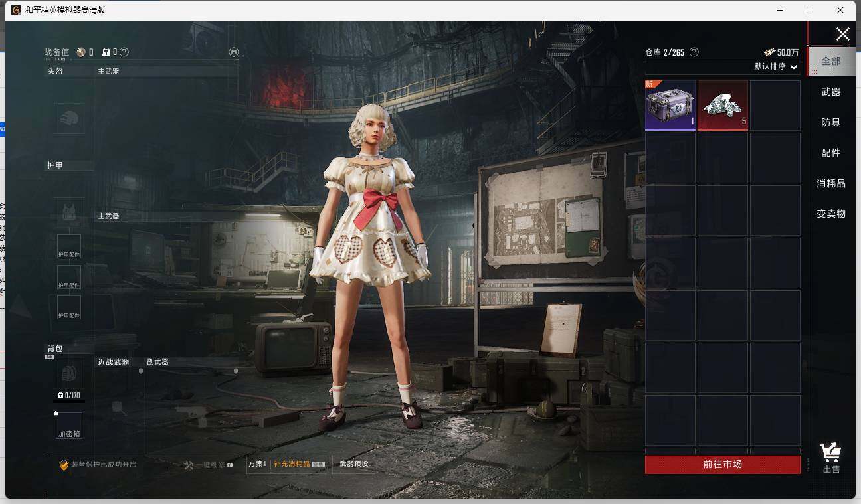Viewport: 861px width, 504px height.
Task: Click the backpack capacity 0/170 text
Action: tap(72, 396)
